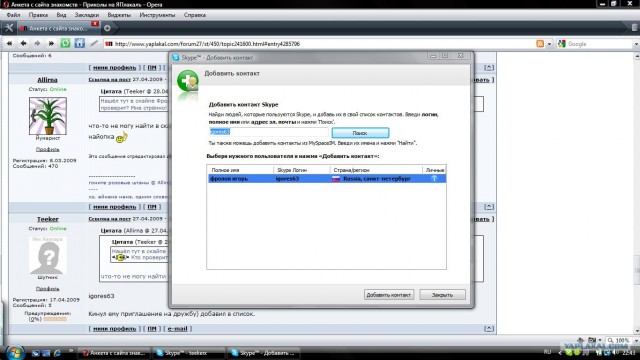Open Профиль link under Teeker's avatar

(47, 289)
